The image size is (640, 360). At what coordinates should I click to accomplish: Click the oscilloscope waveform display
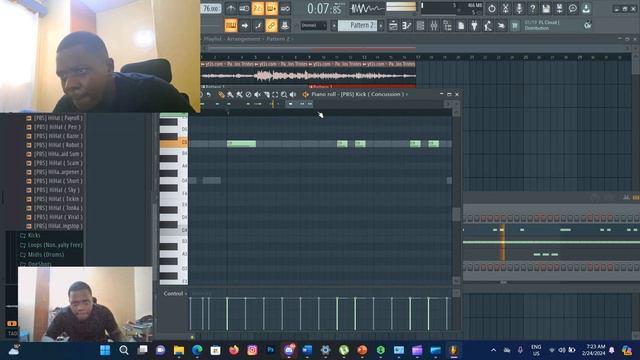pyautogui.click(x=367, y=8)
